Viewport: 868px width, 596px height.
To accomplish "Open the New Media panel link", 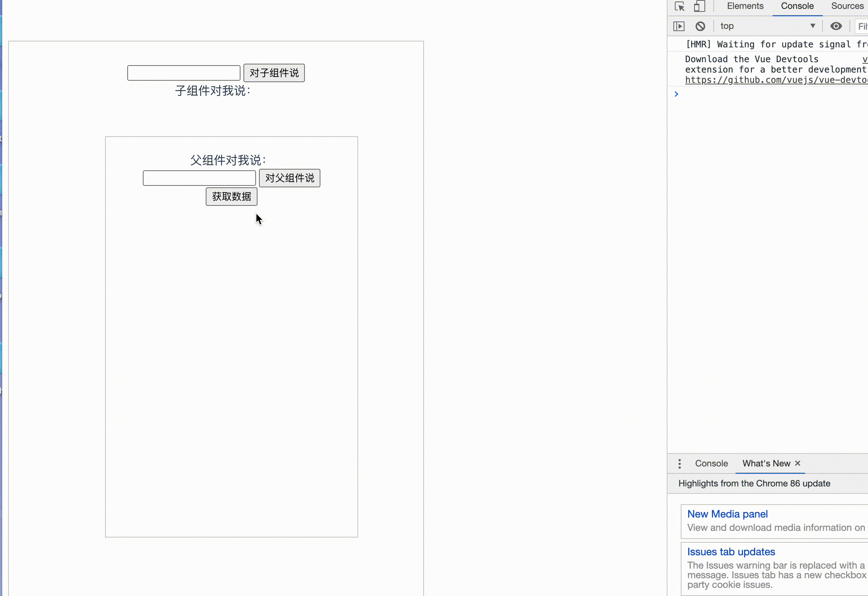I will point(727,514).
